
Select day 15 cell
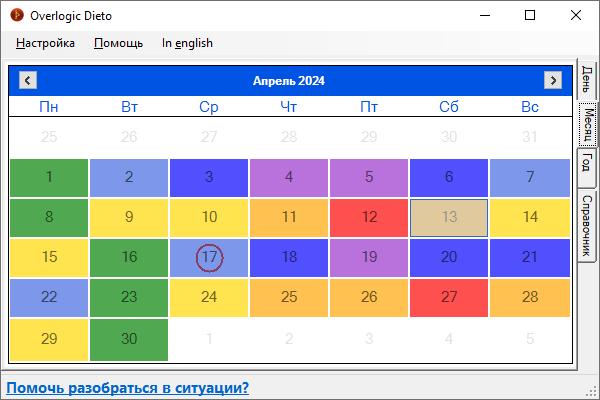tap(49, 258)
